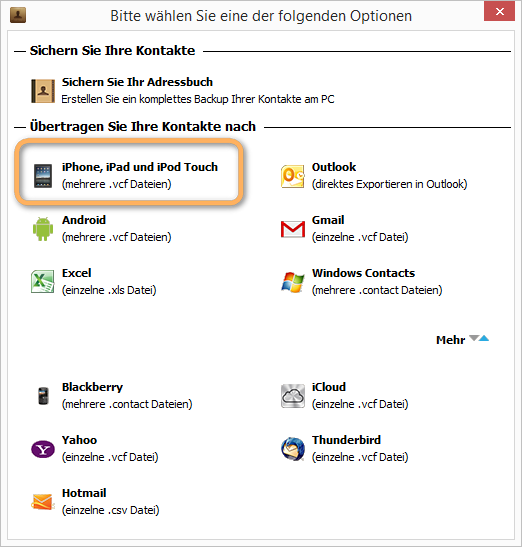Choose Outlook export heading

pyautogui.click(x=334, y=167)
